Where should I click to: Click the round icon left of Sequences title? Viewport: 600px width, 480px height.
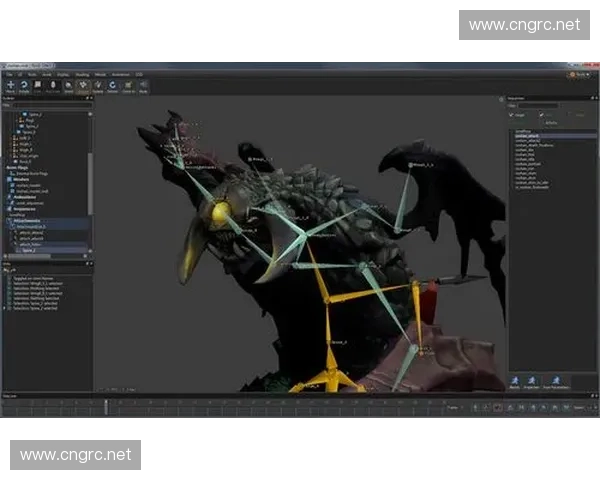(501, 100)
